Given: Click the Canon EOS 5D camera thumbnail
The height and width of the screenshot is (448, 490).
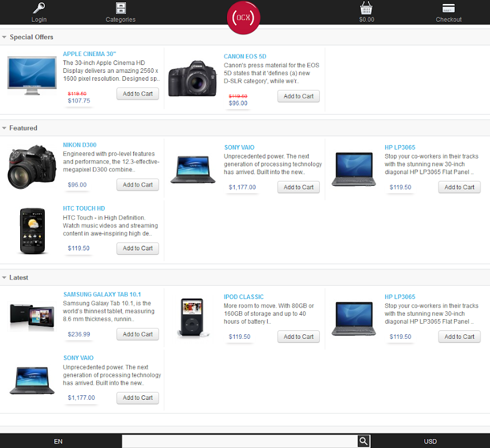Looking at the screenshot, I should [x=193, y=78].
